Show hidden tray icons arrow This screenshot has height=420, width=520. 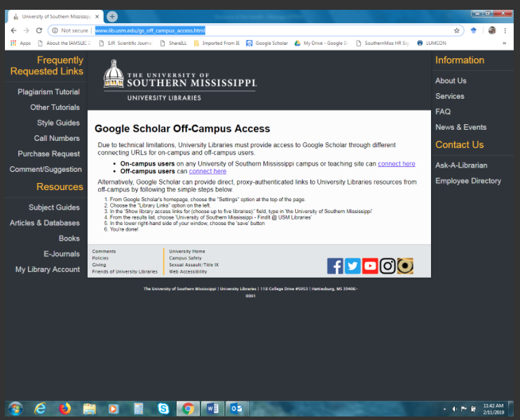445,409
